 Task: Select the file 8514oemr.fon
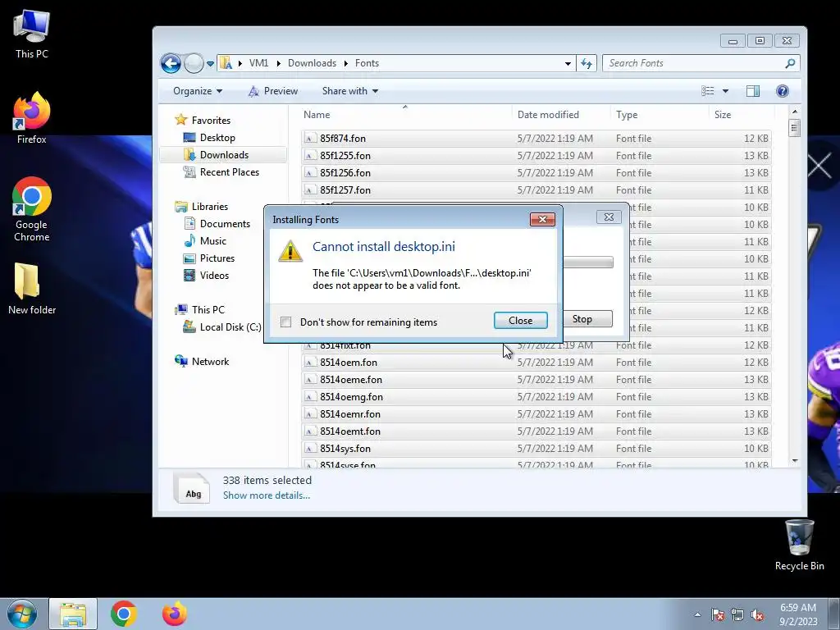(536, 413)
